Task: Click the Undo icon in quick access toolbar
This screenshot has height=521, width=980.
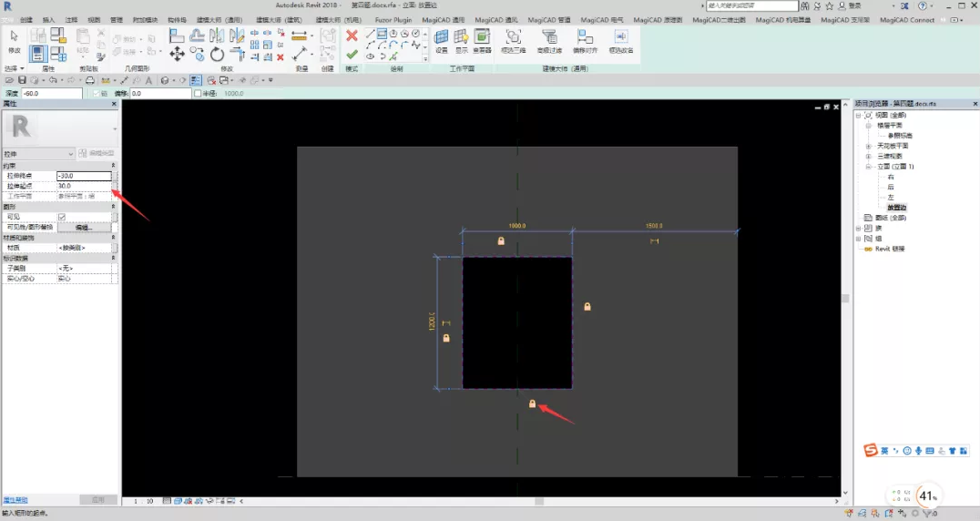Action: 53,80
